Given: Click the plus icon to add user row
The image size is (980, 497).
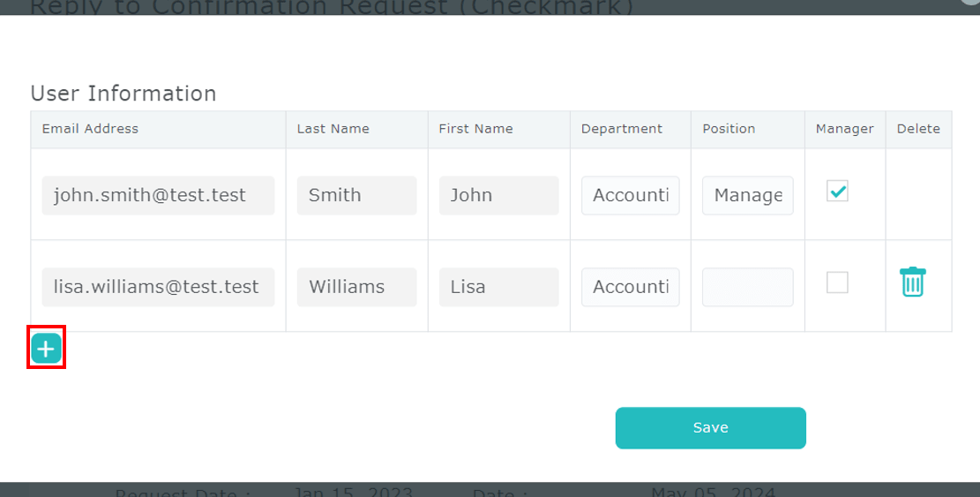Looking at the screenshot, I should pyautogui.click(x=46, y=350).
